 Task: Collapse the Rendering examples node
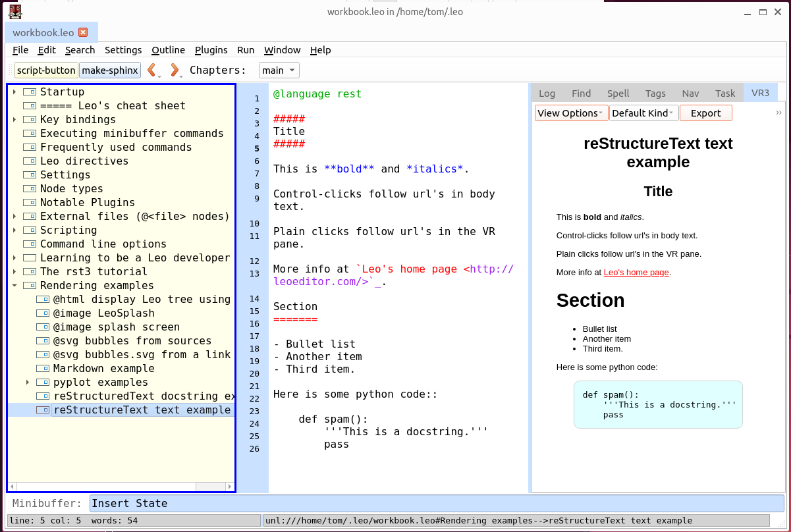click(14, 286)
